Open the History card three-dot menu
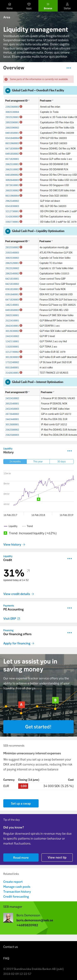Screen dimensions: 77x980 69,451
